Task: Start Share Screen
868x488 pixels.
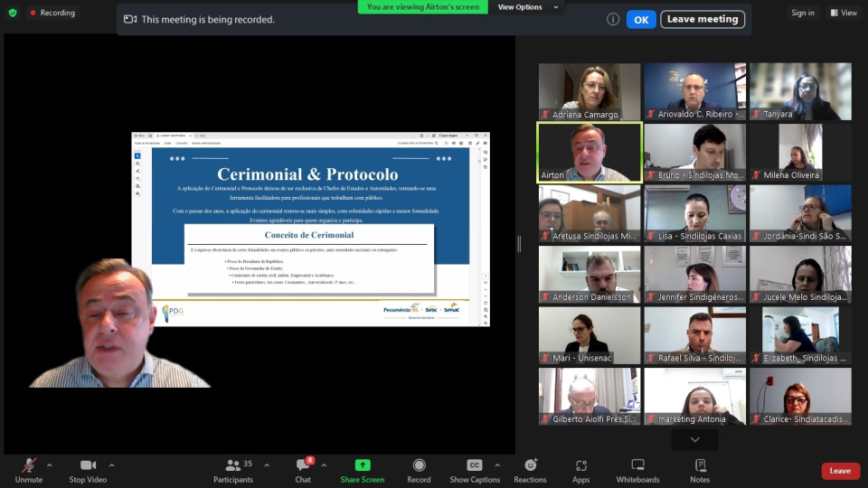Action: (x=362, y=470)
